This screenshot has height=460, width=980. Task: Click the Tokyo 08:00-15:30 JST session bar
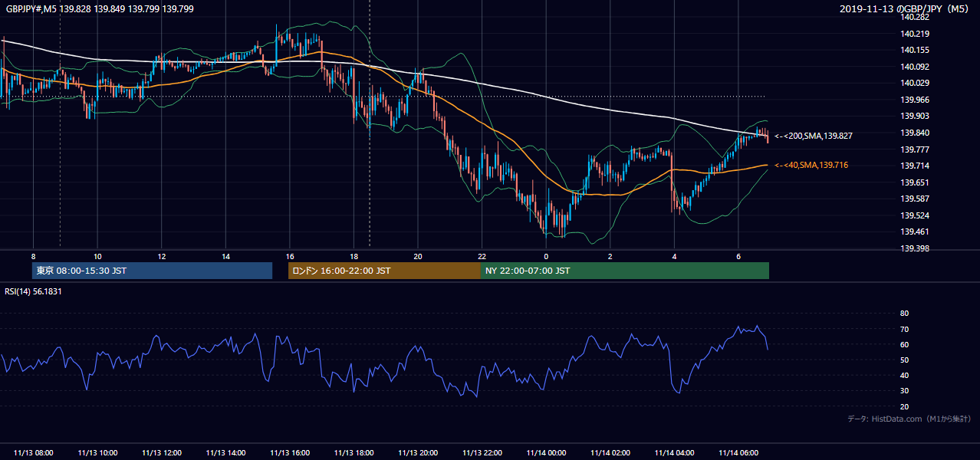pyautogui.click(x=153, y=271)
